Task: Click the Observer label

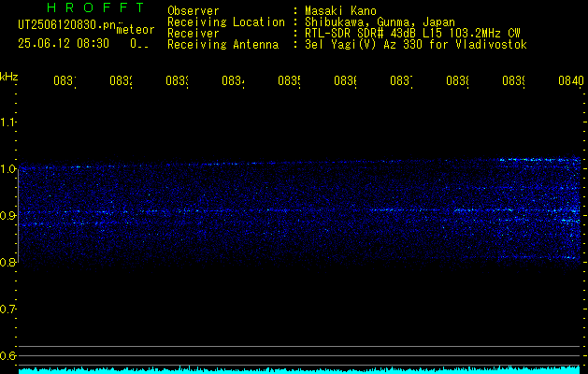Action: [x=194, y=11]
